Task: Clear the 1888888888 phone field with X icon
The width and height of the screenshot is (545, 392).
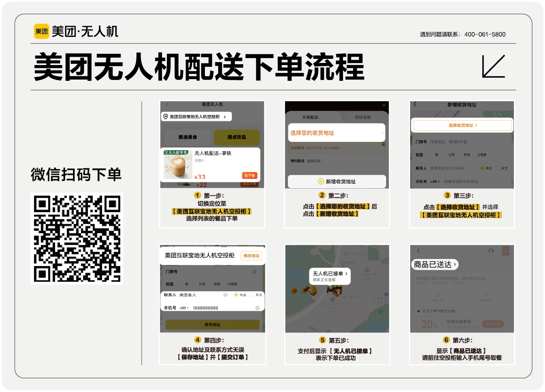Action: (257, 308)
